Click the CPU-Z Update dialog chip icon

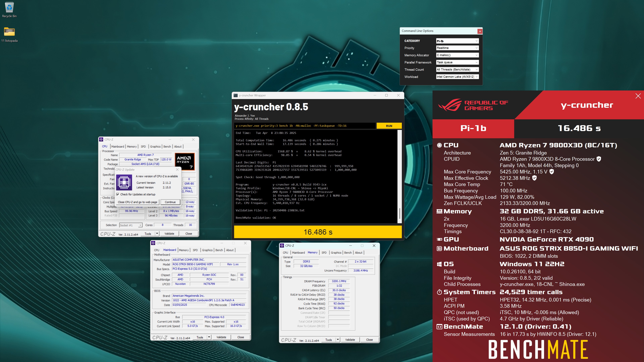click(124, 183)
